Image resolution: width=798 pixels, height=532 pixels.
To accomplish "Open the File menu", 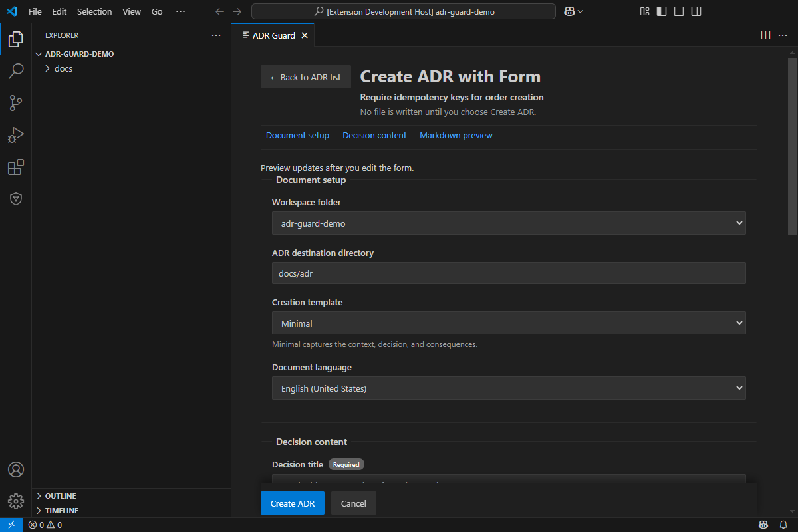I will click(35, 11).
